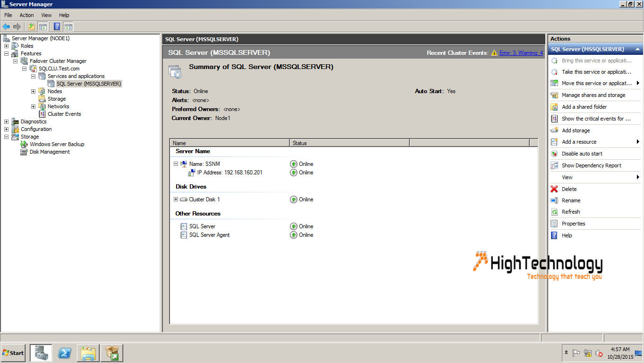
Task: Click the green Refresh icon in Actions
Action: pyautogui.click(x=554, y=212)
